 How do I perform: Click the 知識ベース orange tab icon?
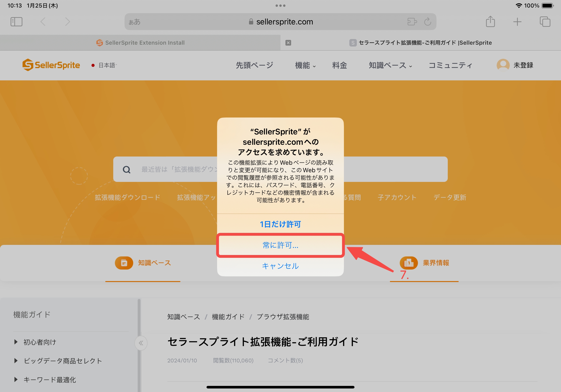[124, 263]
